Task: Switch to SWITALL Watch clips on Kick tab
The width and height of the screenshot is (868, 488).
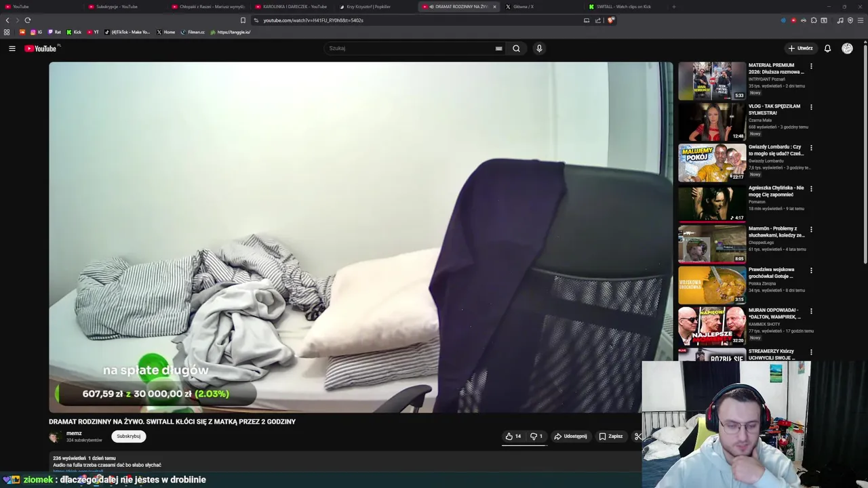Action: point(624,7)
